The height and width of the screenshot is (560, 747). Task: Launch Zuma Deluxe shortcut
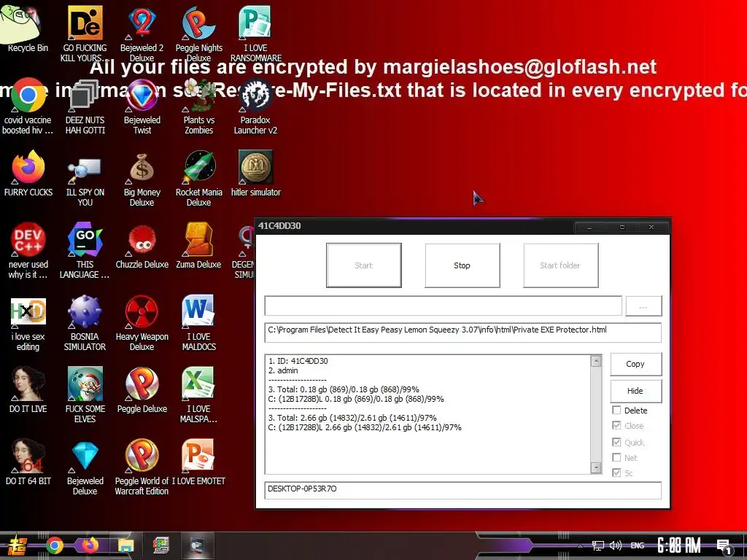point(198,245)
